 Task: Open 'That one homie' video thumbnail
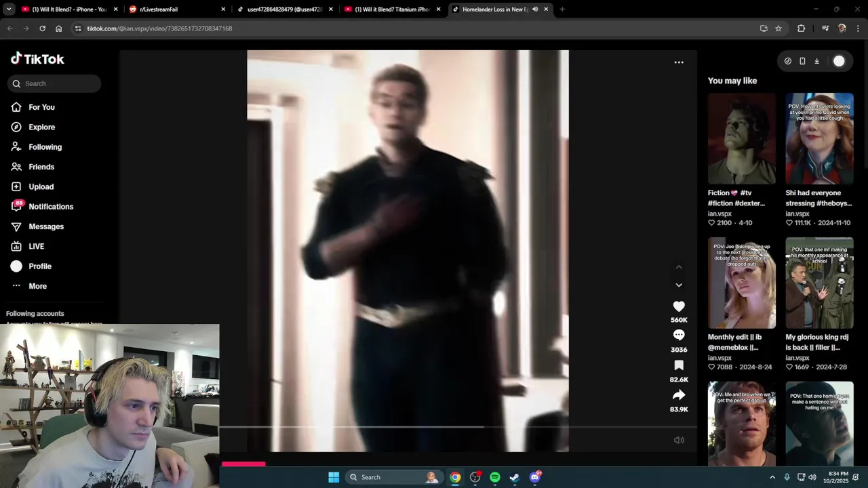click(819, 424)
